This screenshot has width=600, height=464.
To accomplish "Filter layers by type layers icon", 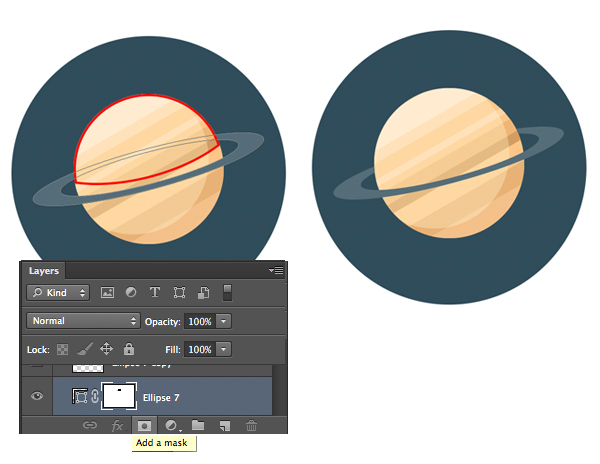I will pyautogui.click(x=155, y=293).
